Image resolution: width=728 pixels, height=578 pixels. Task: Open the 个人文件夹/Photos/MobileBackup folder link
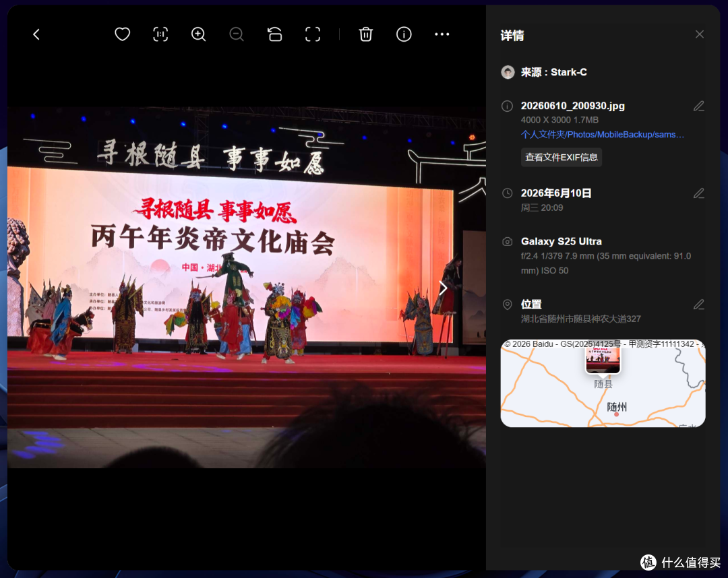coord(602,135)
